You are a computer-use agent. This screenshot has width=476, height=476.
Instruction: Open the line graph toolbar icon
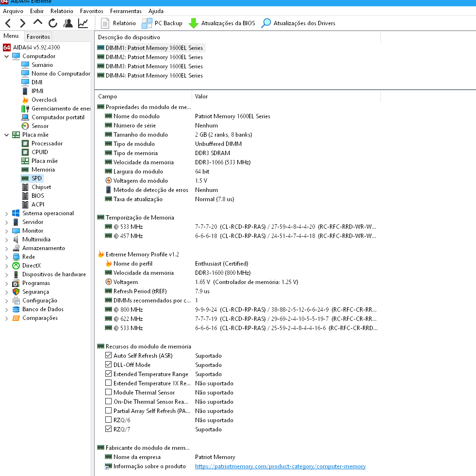coord(83,23)
